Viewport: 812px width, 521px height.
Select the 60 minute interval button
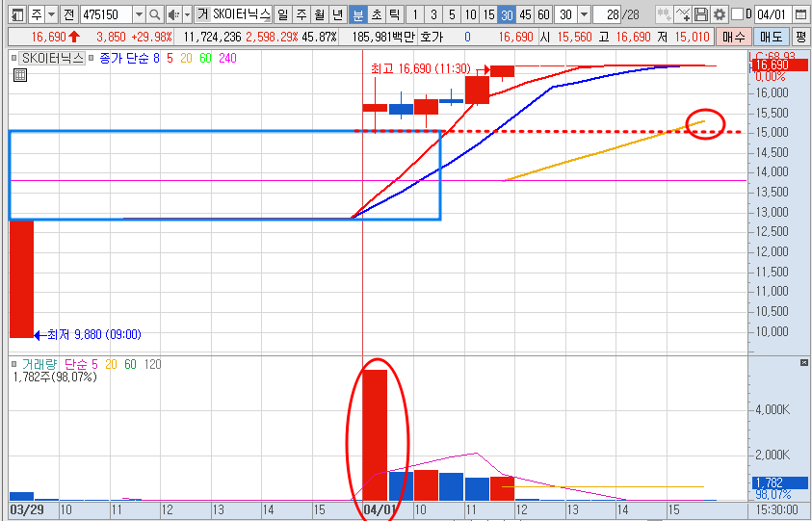pos(544,14)
